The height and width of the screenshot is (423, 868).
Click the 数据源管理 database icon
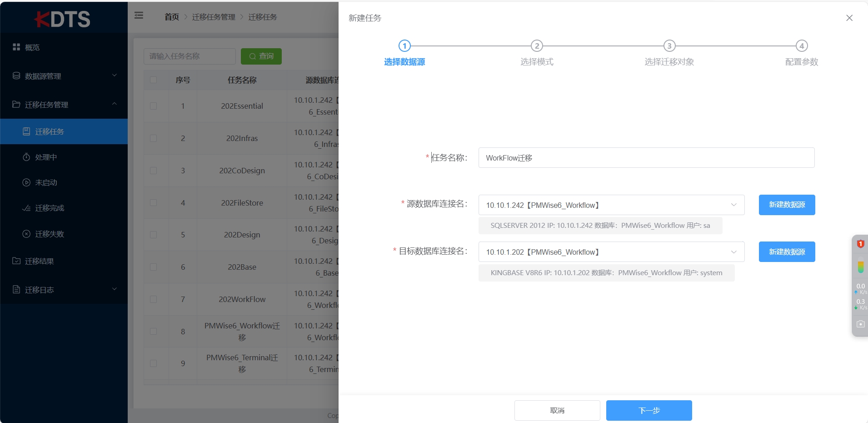click(16, 76)
